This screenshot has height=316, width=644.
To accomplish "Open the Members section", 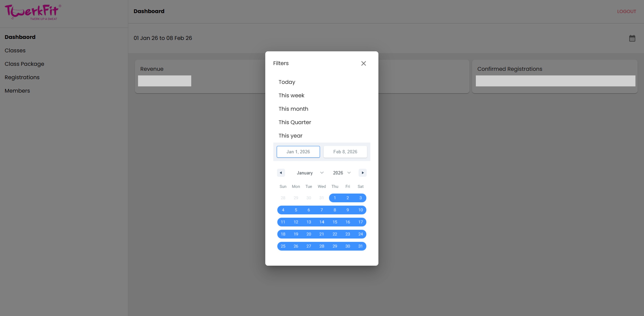I will click(x=17, y=91).
